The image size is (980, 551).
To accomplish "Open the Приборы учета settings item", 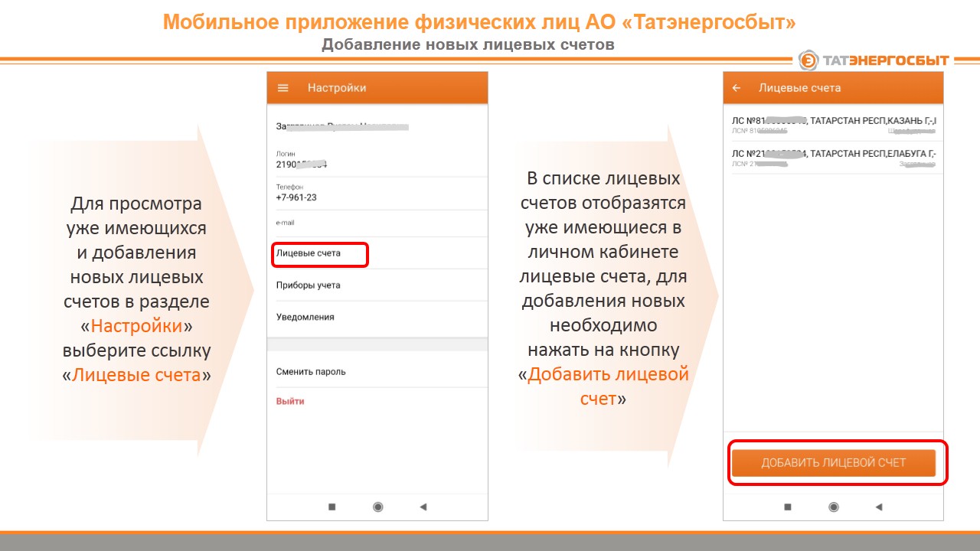I will (x=309, y=285).
